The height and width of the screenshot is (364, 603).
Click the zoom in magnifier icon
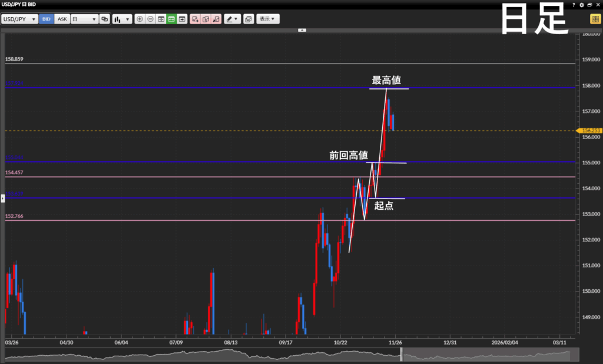(x=140, y=19)
